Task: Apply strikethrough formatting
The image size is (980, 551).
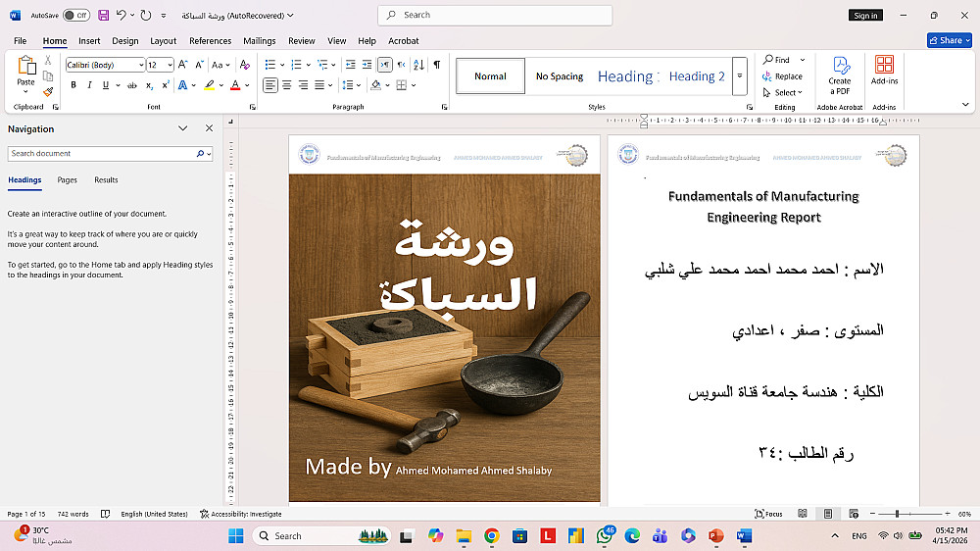Action: pyautogui.click(x=132, y=85)
